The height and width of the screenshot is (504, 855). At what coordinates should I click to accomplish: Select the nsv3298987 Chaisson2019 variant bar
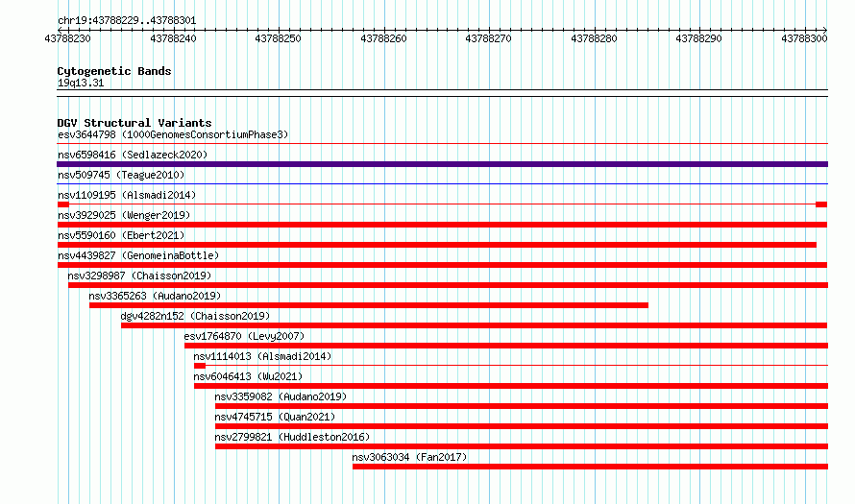pyautogui.click(x=448, y=285)
